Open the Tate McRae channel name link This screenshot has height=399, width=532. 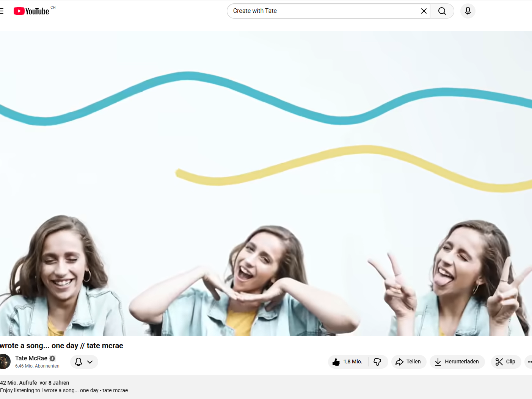(x=31, y=358)
